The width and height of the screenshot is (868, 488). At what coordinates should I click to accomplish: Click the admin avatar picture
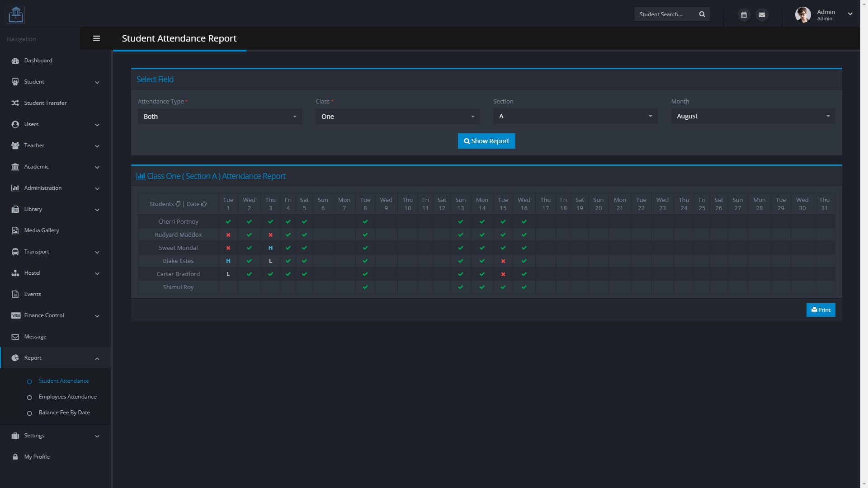click(x=803, y=15)
